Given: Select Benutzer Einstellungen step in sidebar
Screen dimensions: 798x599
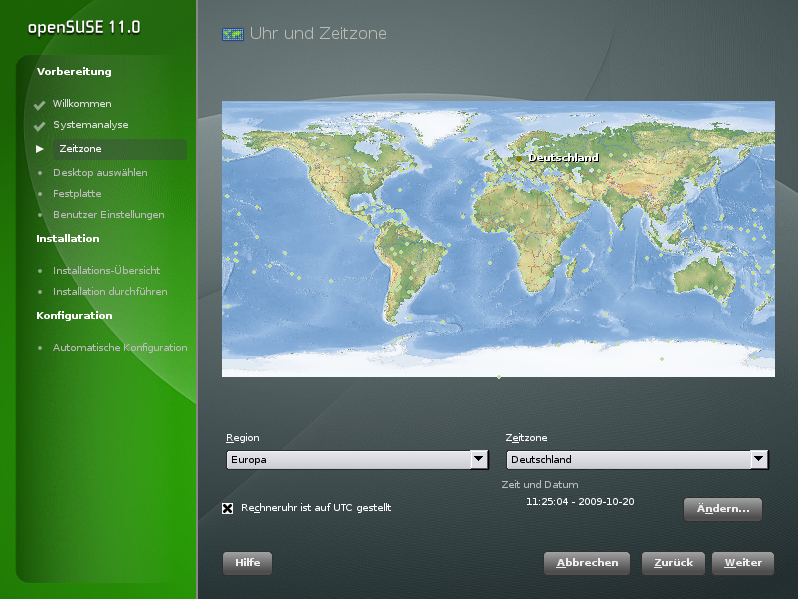Looking at the screenshot, I should (x=108, y=215).
